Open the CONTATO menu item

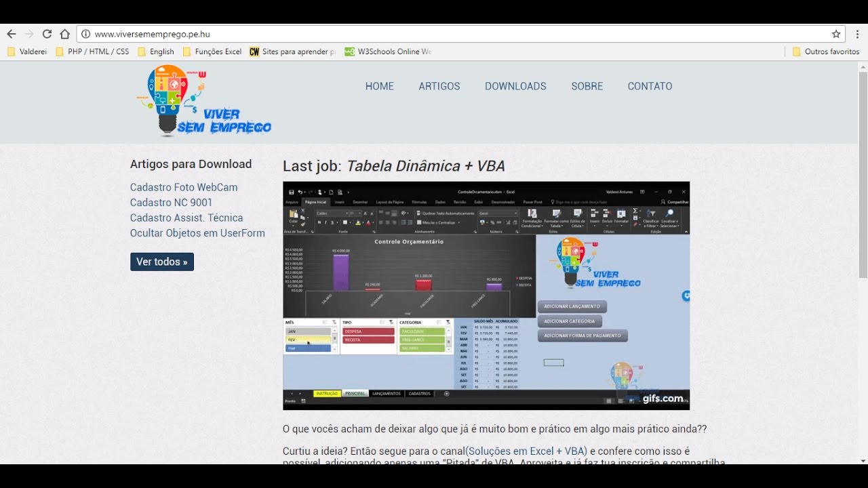[x=650, y=86]
